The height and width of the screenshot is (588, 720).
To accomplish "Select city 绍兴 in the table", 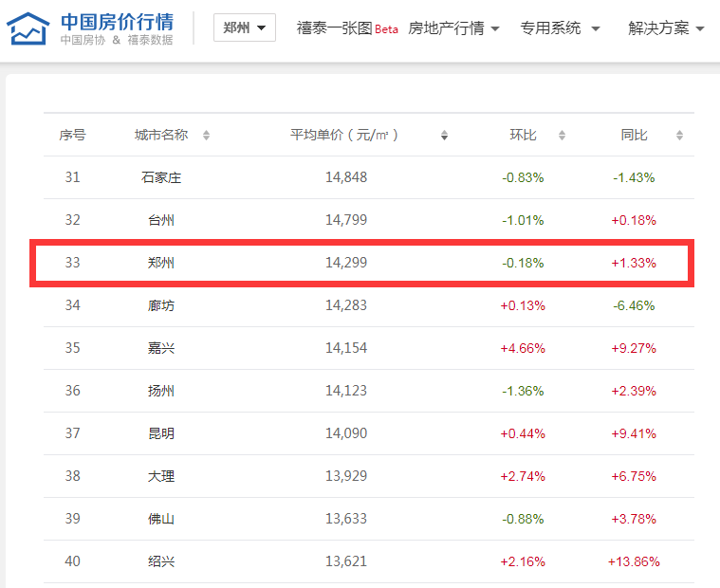I will click(161, 561).
